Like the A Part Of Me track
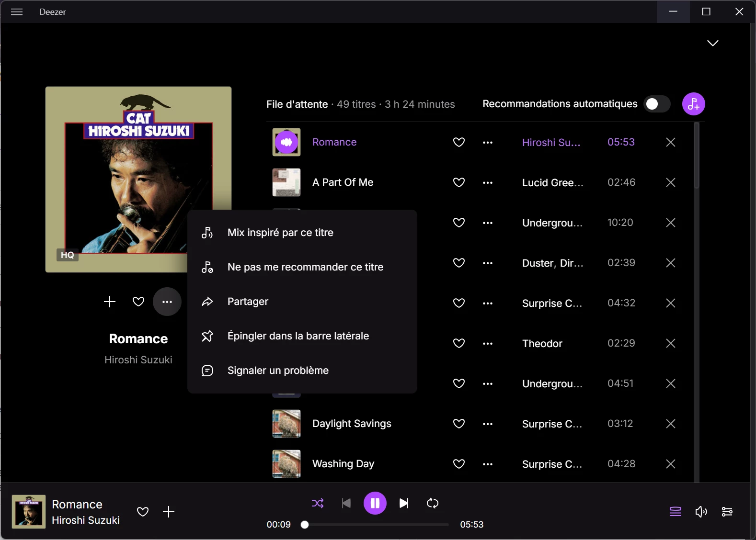756x540 pixels. (x=459, y=182)
